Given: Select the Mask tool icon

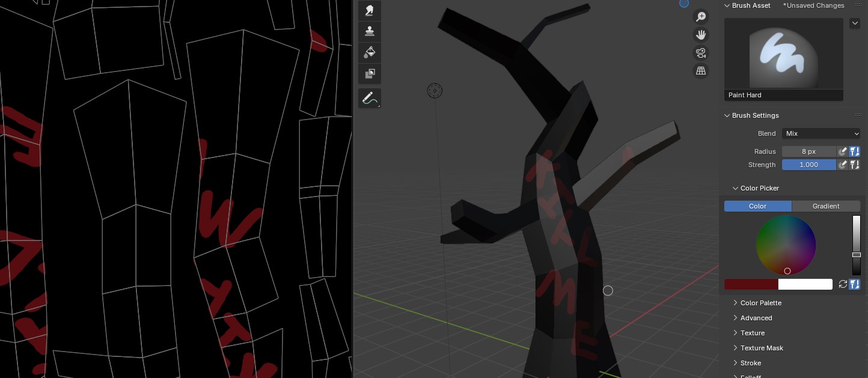Looking at the screenshot, I should point(370,74).
